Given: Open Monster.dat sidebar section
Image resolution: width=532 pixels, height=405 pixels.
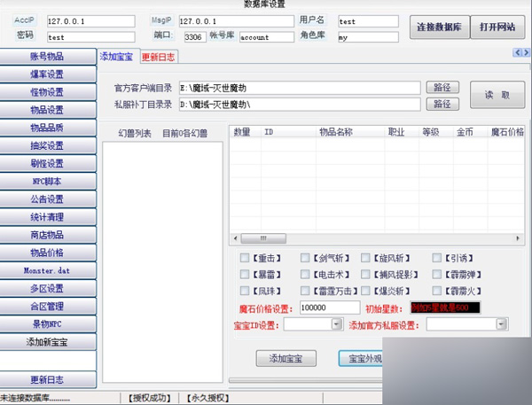Looking at the screenshot, I should pyautogui.click(x=47, y=270).
